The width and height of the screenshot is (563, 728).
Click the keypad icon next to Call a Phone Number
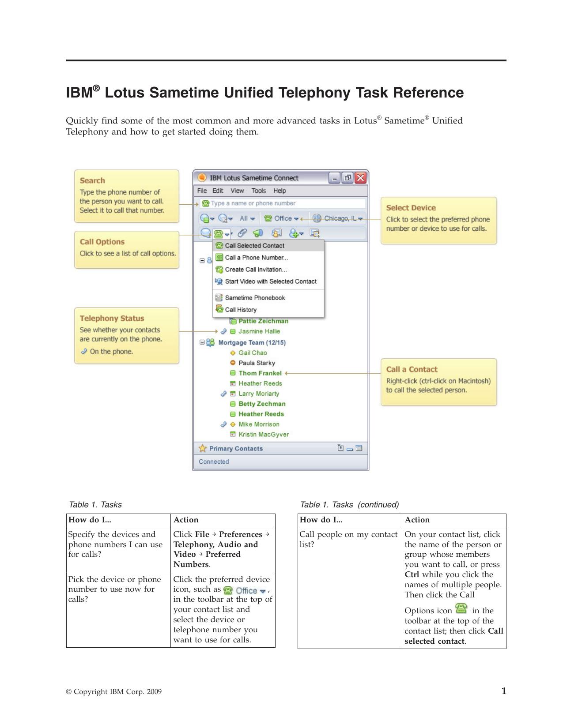[219, 257]
